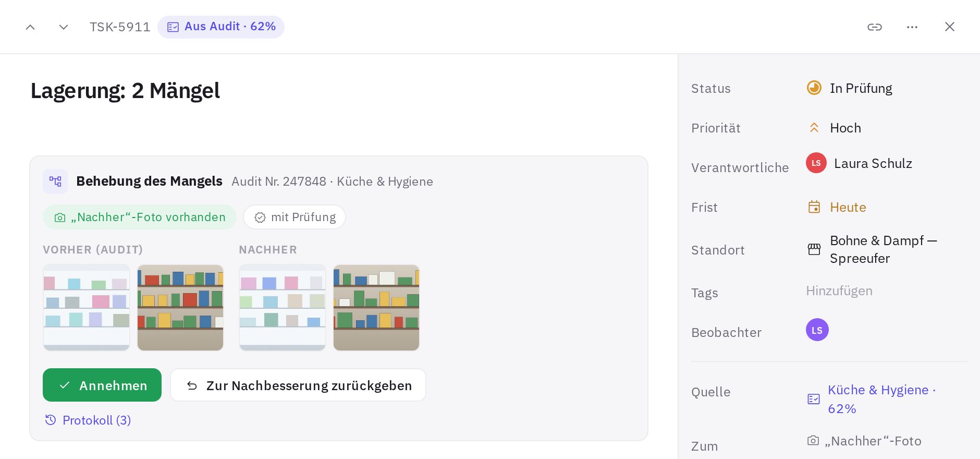
Task: Click the '„Nachher“-Foto vorhanden' chip
Action: (x=140, y=217)
